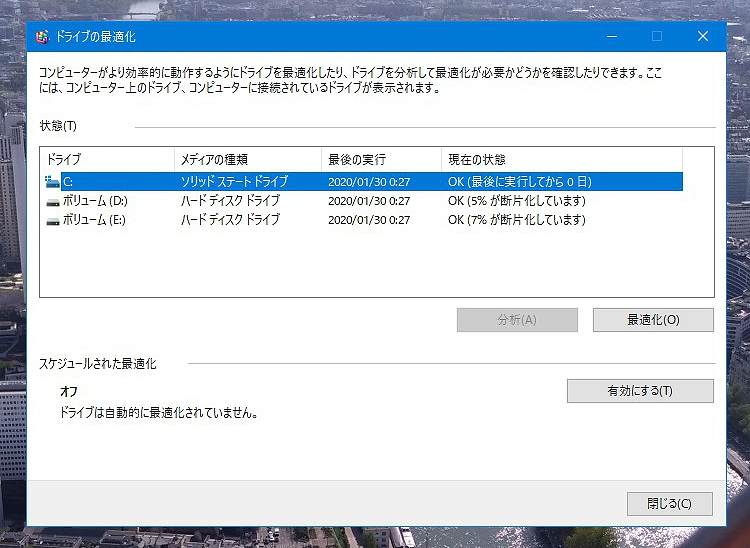The height and width of the screenshot is (548, 750).
Task: Click the last run date of C: row
Action: coord(369,182)
